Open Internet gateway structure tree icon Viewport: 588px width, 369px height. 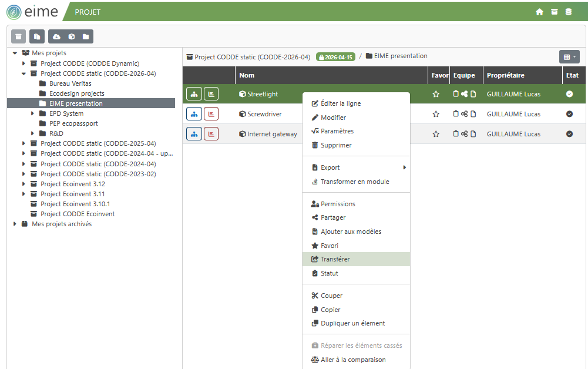coord(194,134)
